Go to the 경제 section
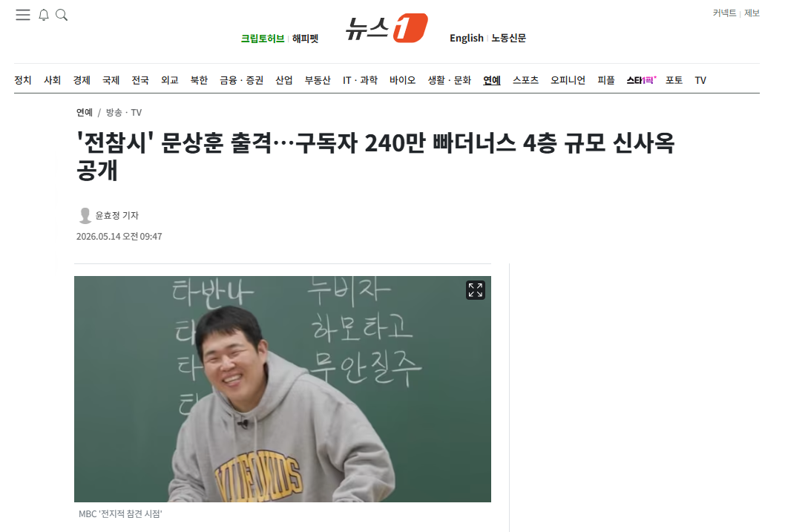This screenshot has height=532, width=785. (x=82, y=80)
